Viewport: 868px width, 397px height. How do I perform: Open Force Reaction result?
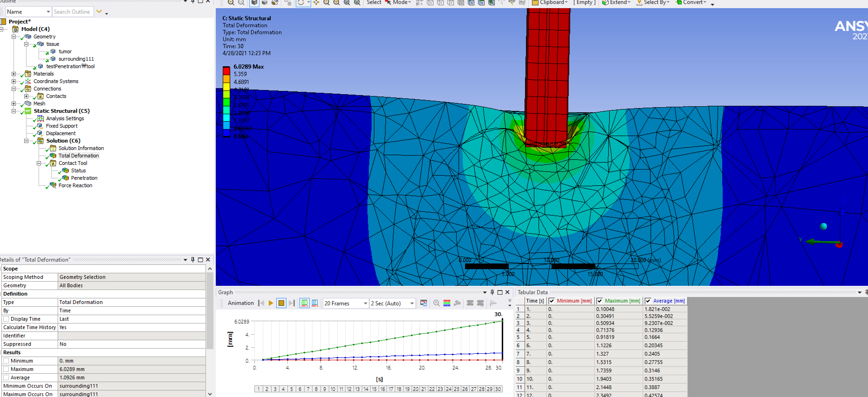coord(75,185)
